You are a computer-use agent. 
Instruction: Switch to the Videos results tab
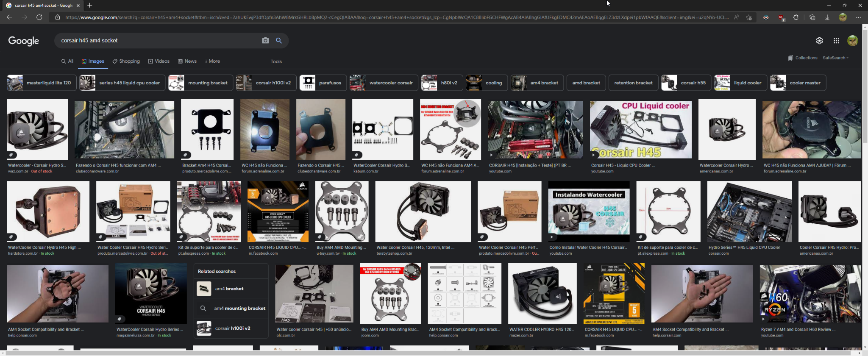[x=159, y=61]
